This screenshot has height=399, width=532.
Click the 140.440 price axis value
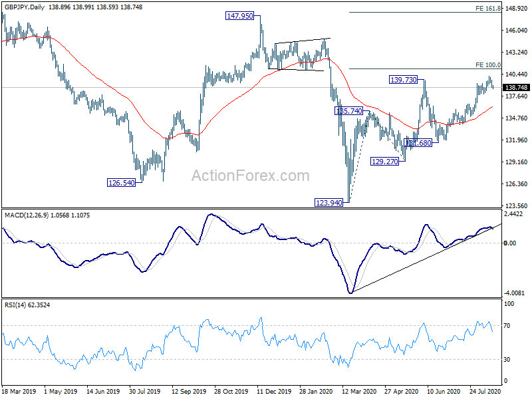tap(516, 74)
